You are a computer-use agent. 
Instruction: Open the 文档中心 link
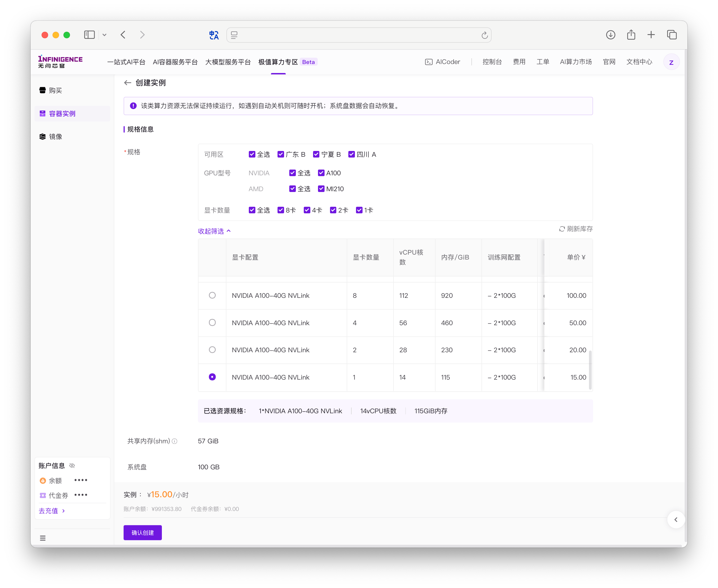coord(639,62)
